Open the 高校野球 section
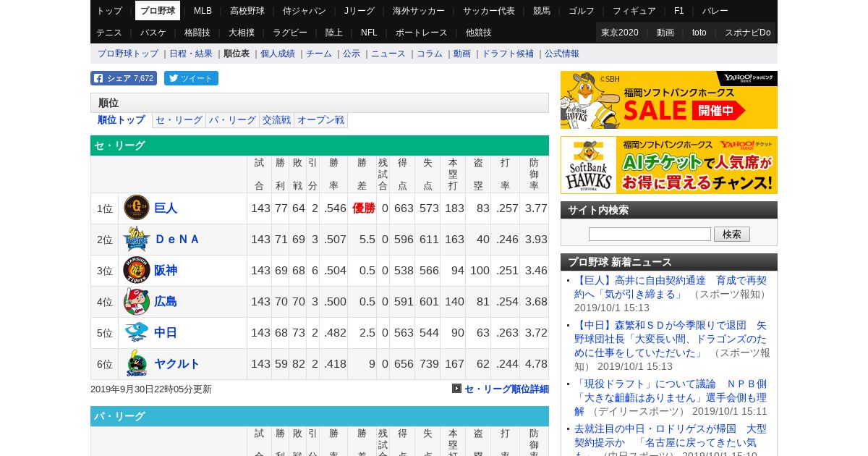868x456 pixels. point(247,11)
